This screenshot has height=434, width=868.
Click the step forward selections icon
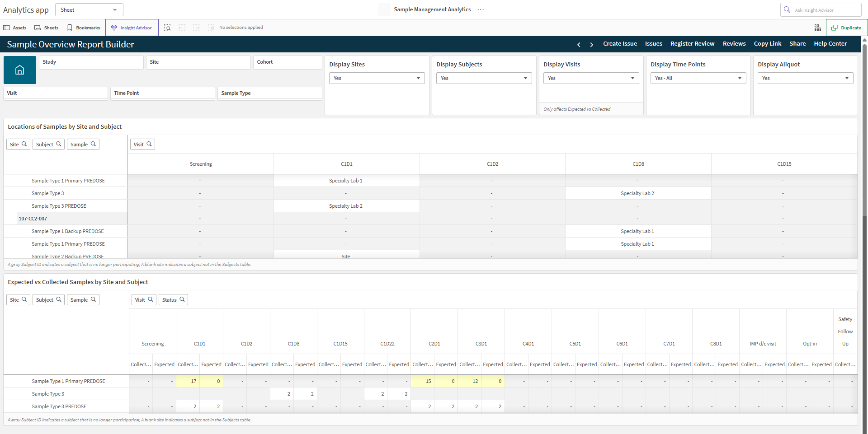point(196,28)
